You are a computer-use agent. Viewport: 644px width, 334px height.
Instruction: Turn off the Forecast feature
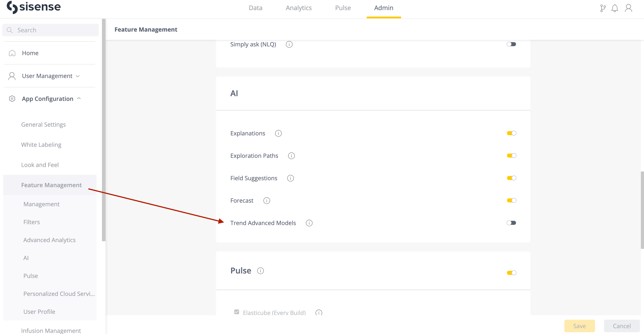coord(512,200)
